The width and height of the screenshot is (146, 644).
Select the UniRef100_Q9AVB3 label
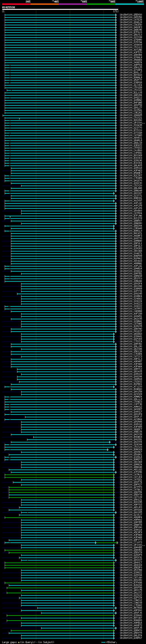click(x=131, y=550)
